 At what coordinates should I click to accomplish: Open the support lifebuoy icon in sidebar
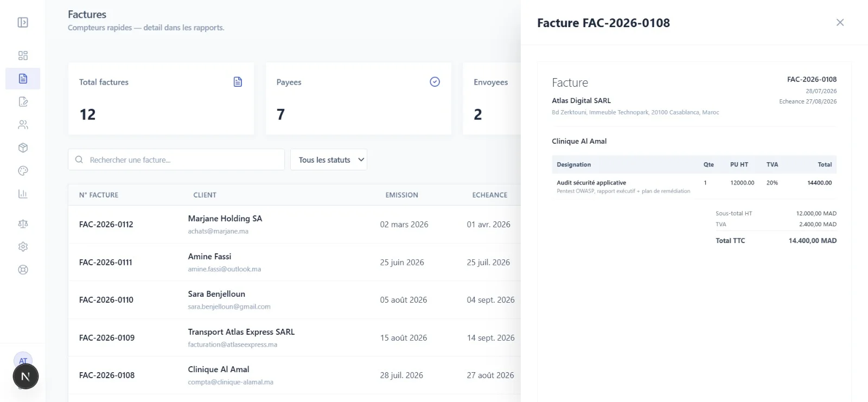click(23, 270)
